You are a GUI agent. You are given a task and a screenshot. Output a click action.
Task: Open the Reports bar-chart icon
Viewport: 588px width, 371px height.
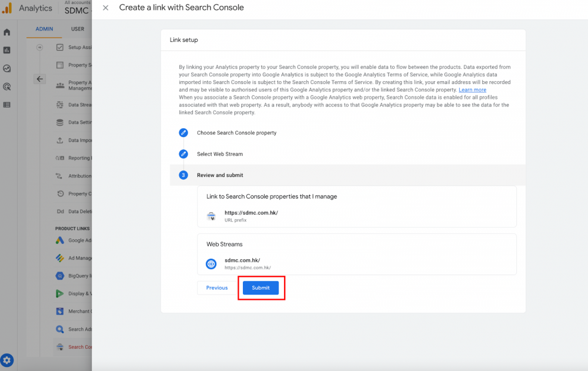[x=6, y=50]
